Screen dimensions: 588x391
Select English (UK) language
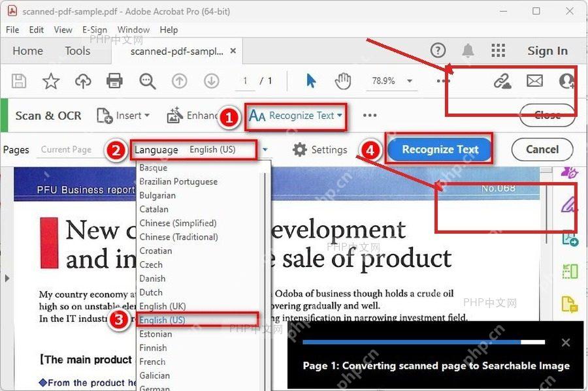(163, 306)
